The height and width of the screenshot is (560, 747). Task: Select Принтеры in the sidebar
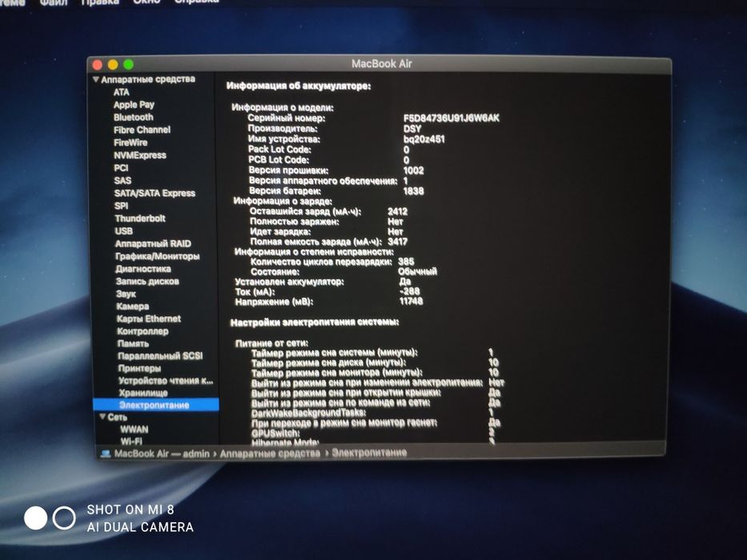point(139,368)
